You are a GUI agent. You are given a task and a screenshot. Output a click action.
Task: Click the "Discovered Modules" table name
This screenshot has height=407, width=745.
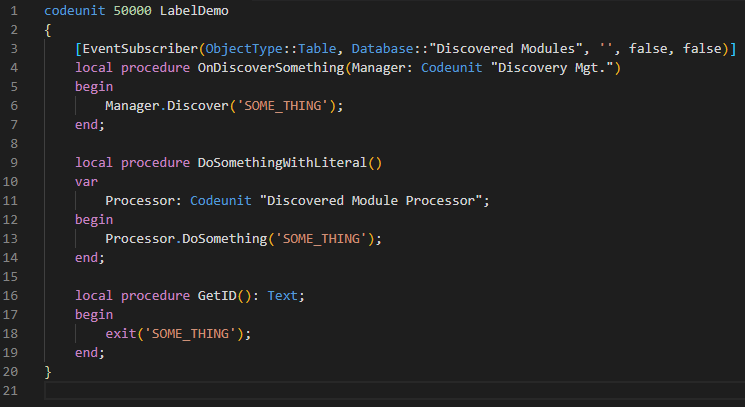pos(506,48)
